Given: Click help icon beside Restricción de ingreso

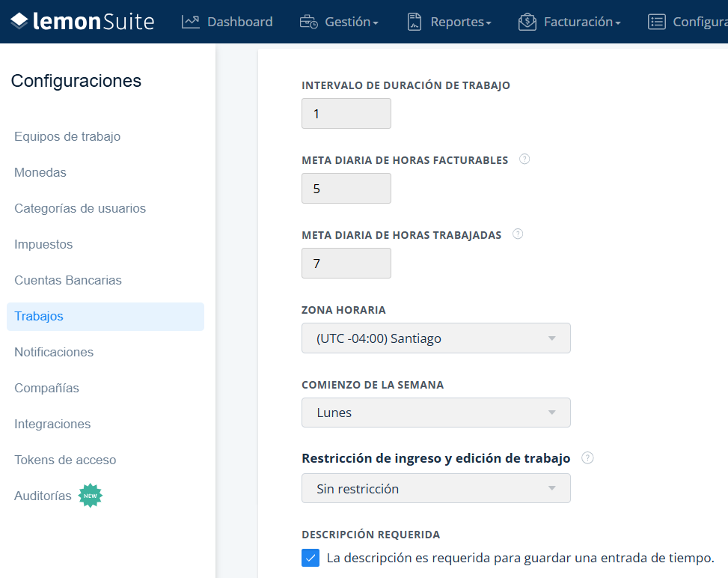Looking at the screenshot, I should point(587,458).
